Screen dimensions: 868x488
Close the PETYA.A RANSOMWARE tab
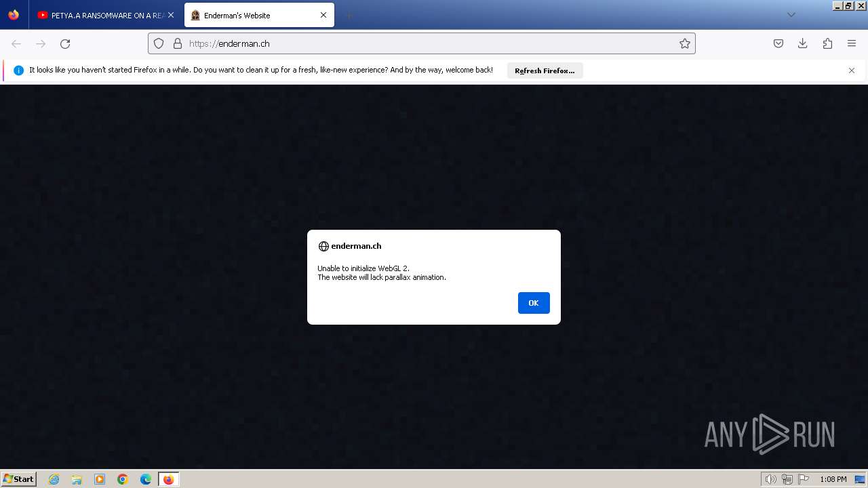coord(171,15)
